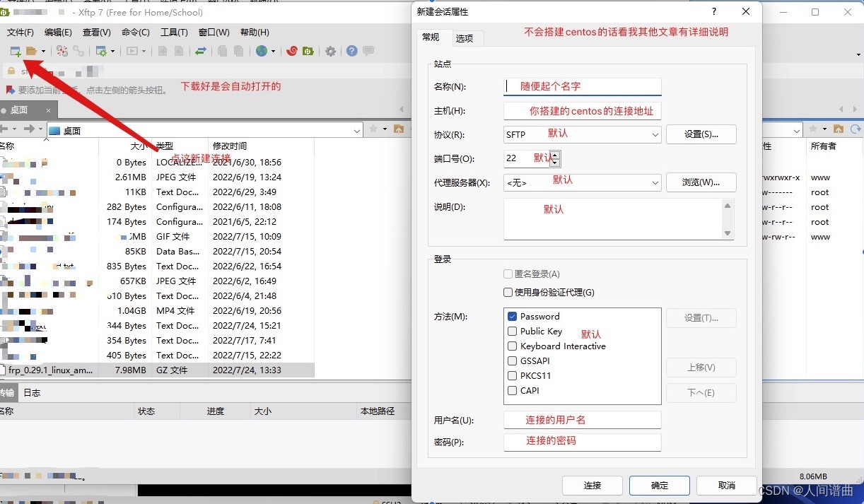Click the 连接 button
This screenshot has height=504, width=864.
click(592, 486)
